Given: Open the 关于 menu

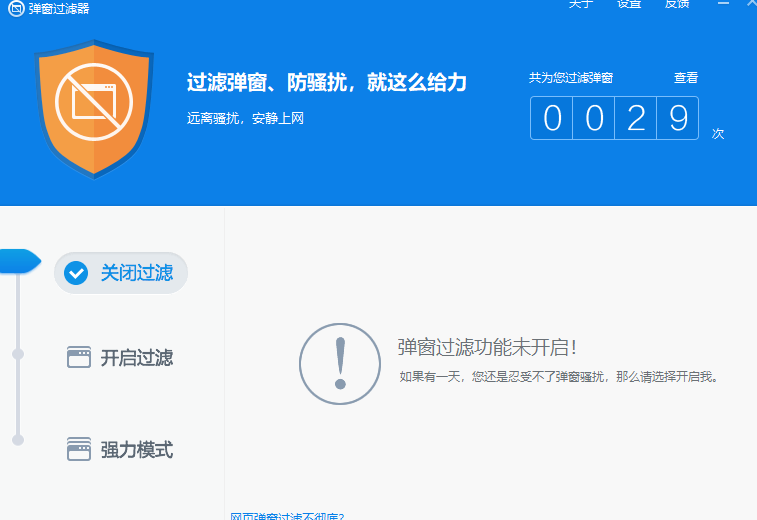Looking at the screenshot, I should coord(581,4).
